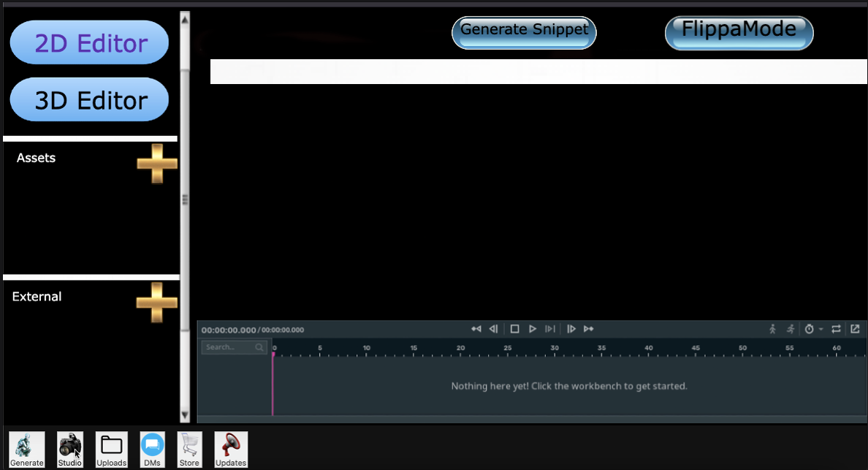Open DMs chat bubble icon
868x470 pixels.
[152, 450]
